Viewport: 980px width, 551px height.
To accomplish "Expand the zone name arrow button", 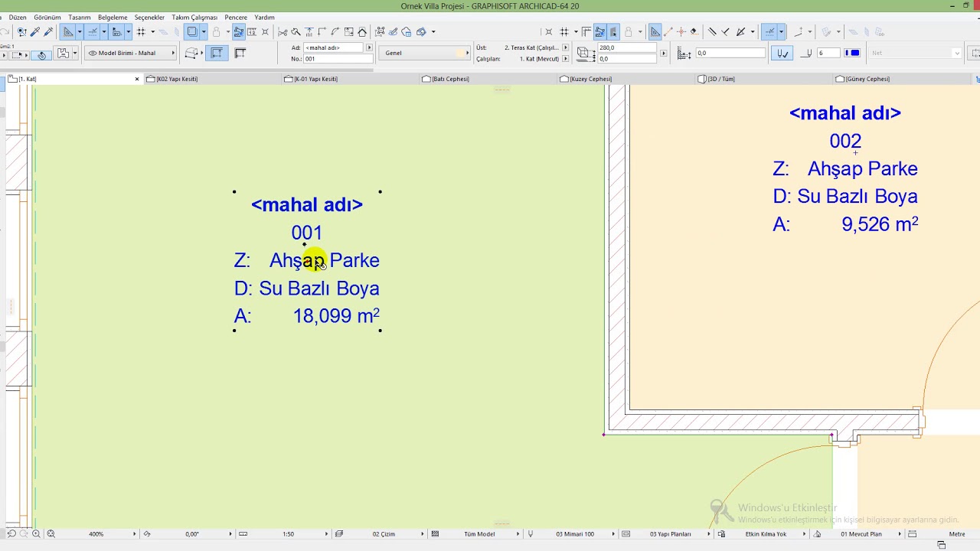I will [369, 47].
